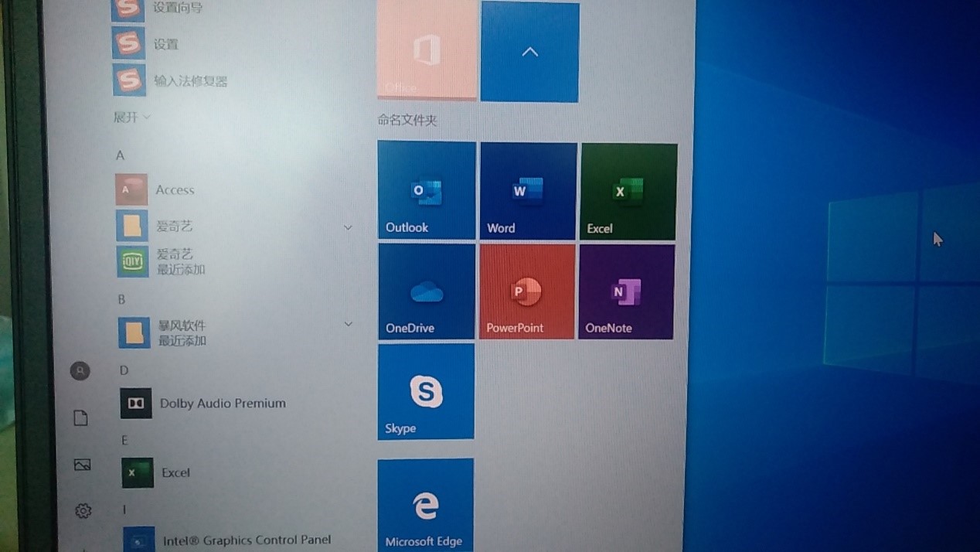Expand the 暴风软件 folder chevron
The height and width of the screenshot is (552, 980).
point(349,324)
